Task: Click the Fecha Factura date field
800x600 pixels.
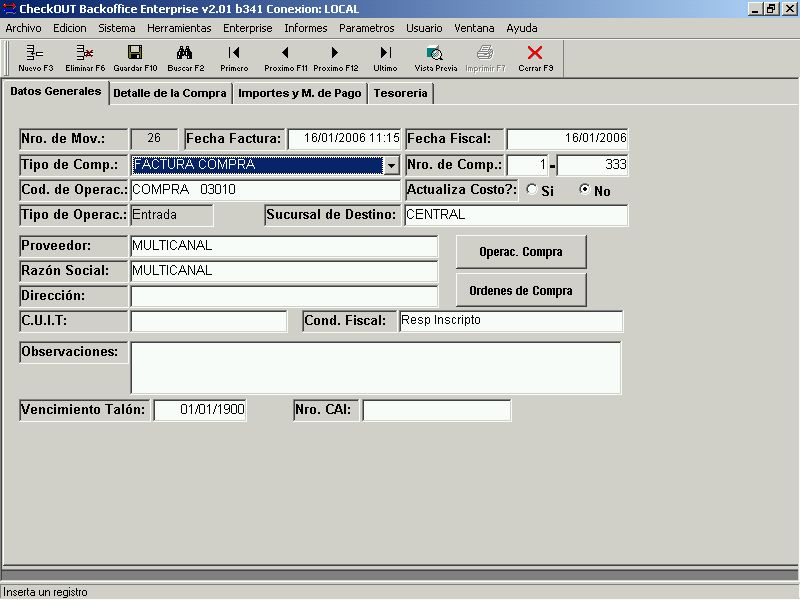Action: [x=344, y=139]
